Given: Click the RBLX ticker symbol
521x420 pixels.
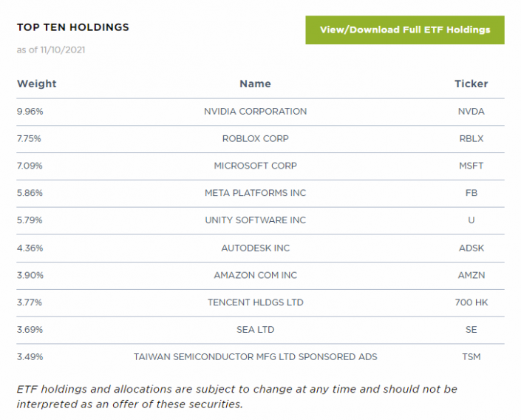Looking at the screenshot, I should 471,139.
